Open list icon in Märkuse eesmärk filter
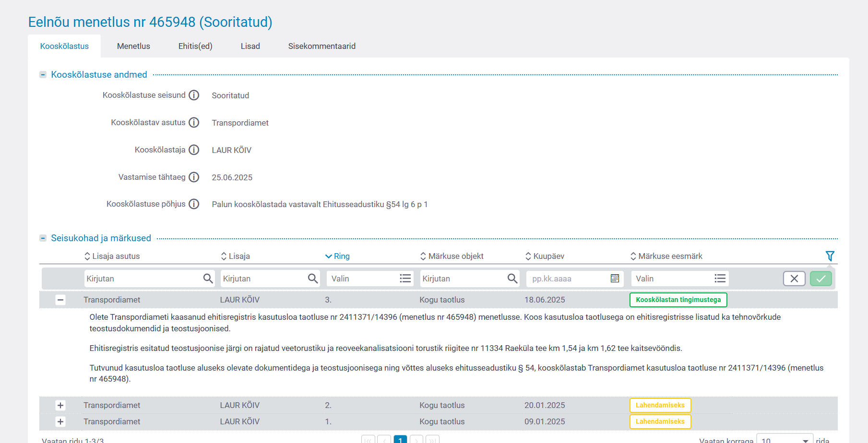This screenshot has width=868, height=443. 720,279
